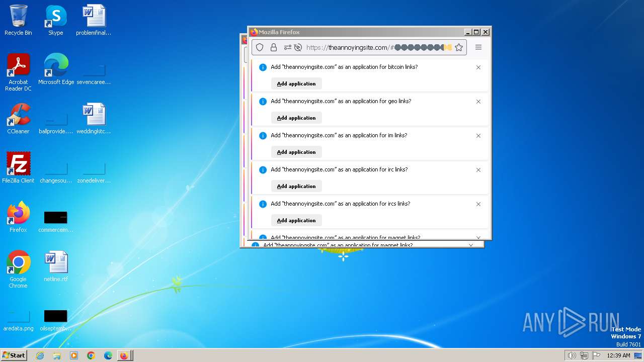Open the Windows Start menu
The width and height of the screenshot is (644, 362).
pyautogui.click(x=14, y=355)
